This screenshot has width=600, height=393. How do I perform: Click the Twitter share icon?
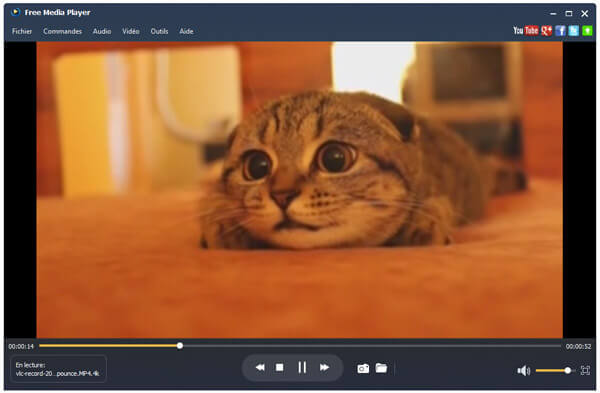(x=573, y=31)
